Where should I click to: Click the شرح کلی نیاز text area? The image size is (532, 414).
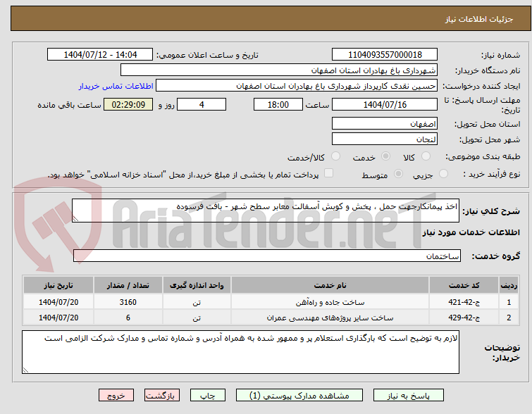266,211
